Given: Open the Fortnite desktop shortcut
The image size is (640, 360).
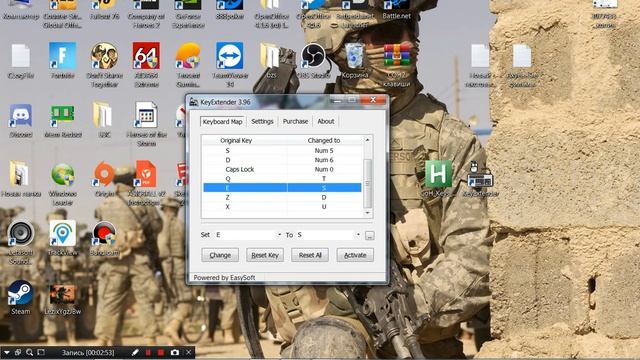Looking at the screenshot, I should tap(62, 57).
